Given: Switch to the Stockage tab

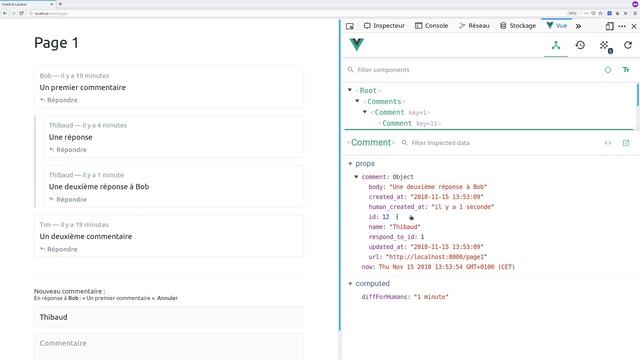Looking at the screenshot, I should tap(518, 26).
